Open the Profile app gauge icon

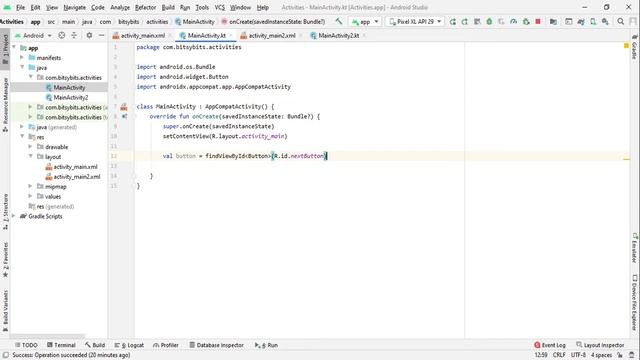pyautogui.click(x=513, y=22)
